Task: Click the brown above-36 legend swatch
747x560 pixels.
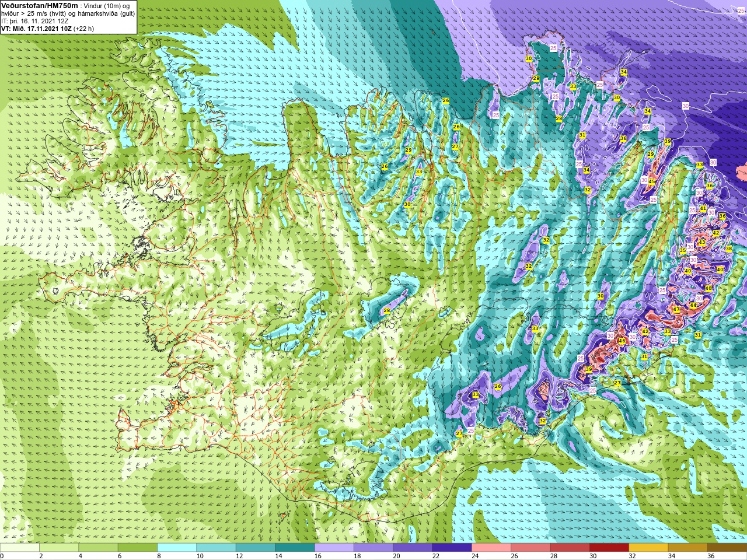Action: [x=727, y=548]
